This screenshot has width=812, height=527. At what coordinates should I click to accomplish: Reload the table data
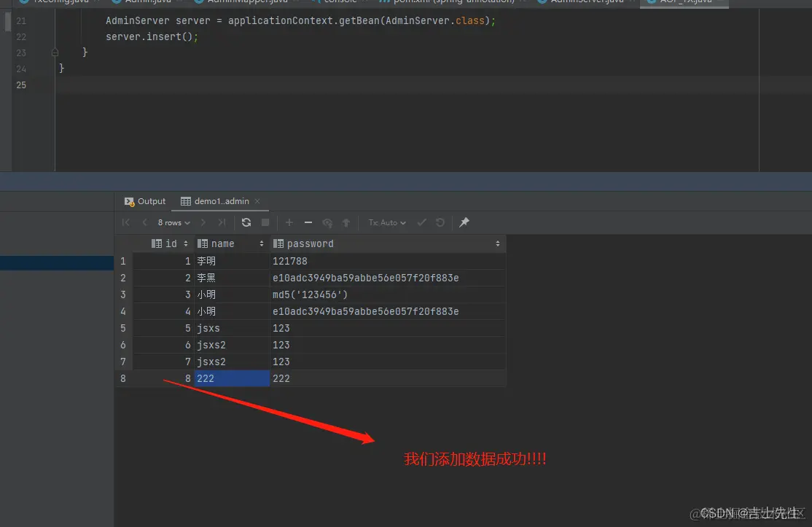246,222
